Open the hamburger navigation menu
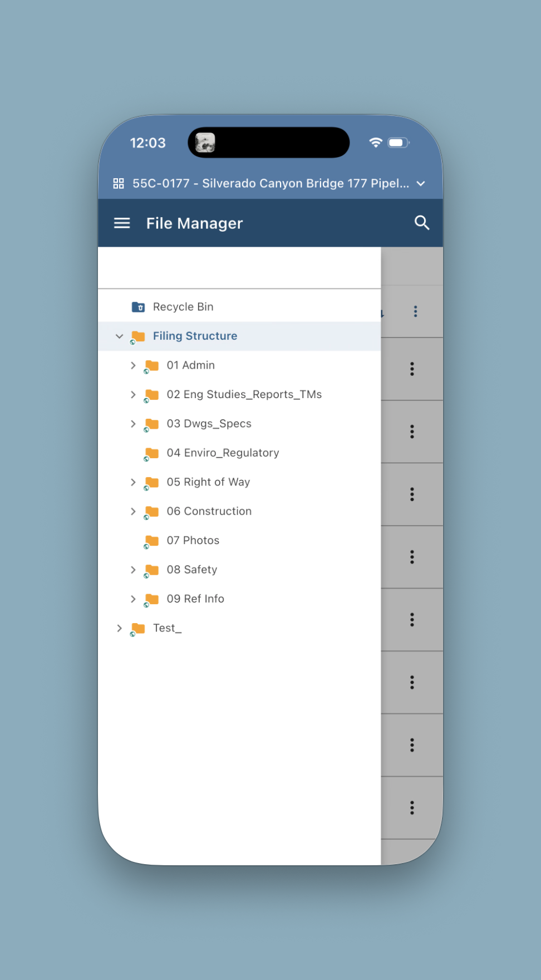The width and height of the screenshot is (541, 980). 122,223
